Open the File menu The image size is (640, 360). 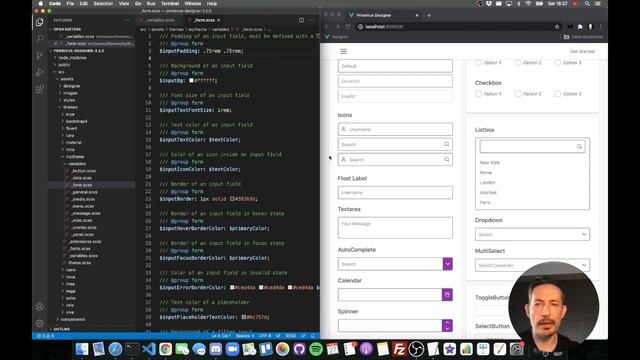(x=70, y=4)
